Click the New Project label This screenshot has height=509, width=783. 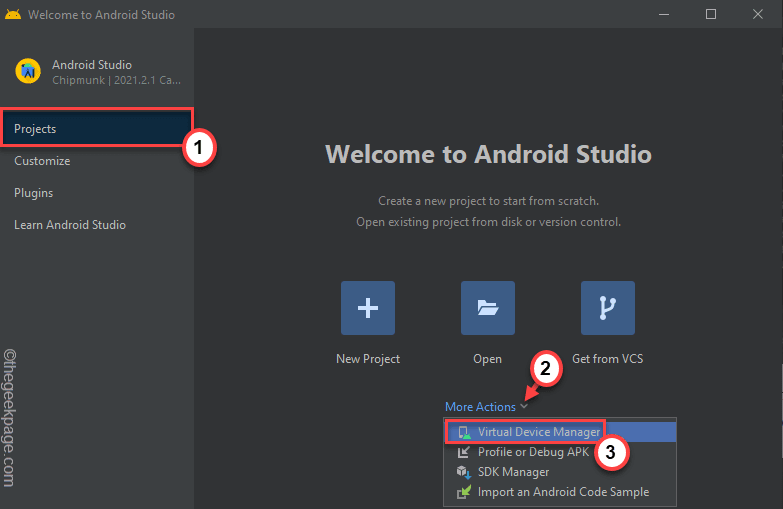pyautogui.click(x=368, y=359)
